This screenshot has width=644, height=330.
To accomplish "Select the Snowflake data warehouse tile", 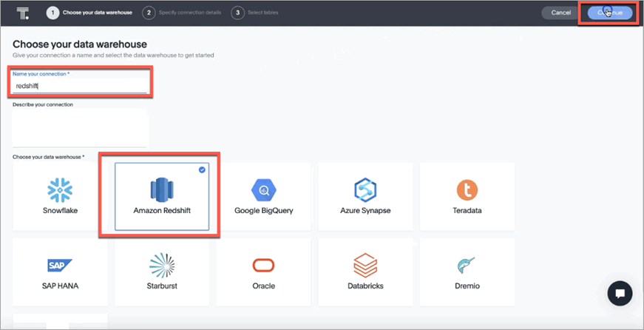I will click(60, 196).
